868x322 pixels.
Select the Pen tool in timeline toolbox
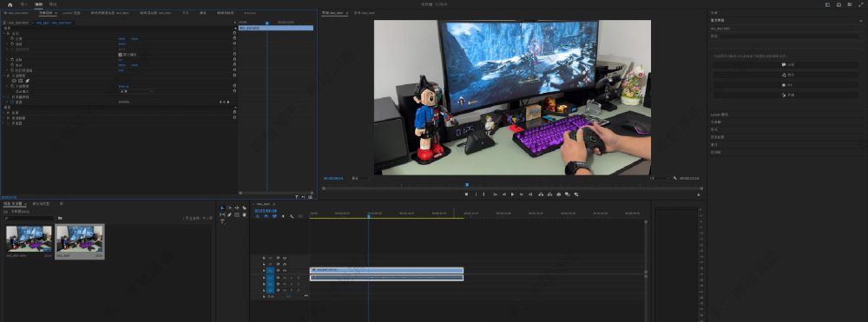[230, 214]
